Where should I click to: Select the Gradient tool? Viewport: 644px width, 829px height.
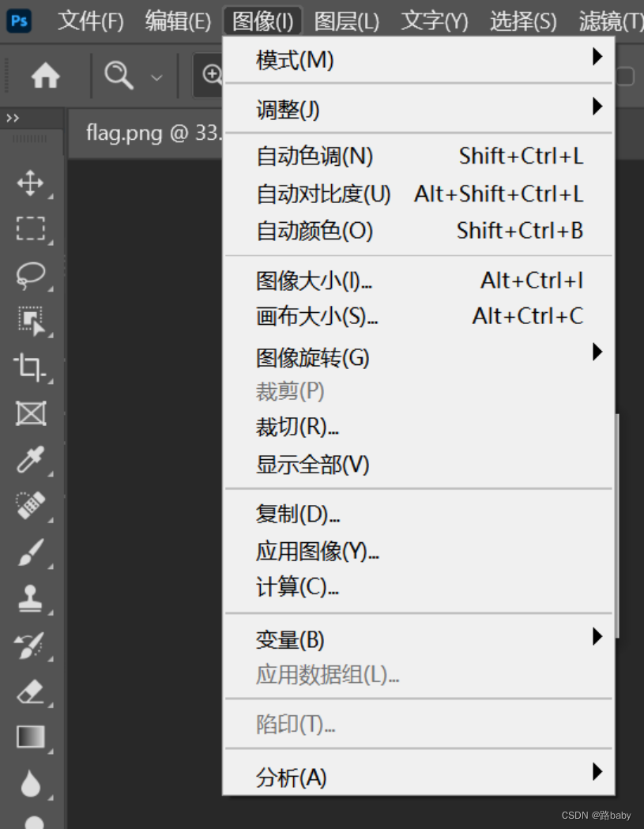[31, 737]
